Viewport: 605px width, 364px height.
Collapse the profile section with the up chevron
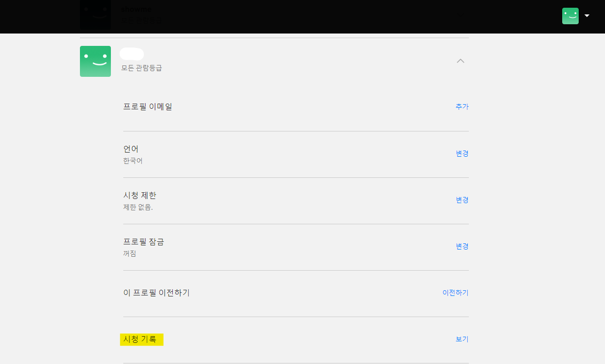[x=460, y=61]
